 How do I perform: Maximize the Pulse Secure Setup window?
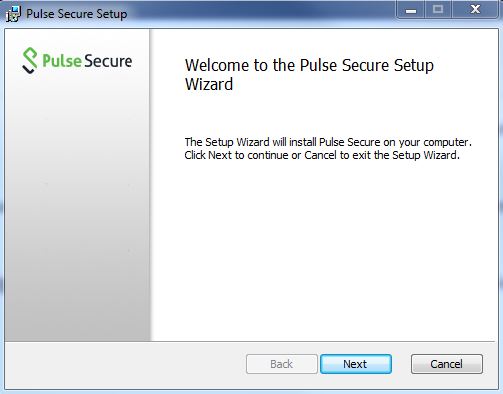pos(438,10)
